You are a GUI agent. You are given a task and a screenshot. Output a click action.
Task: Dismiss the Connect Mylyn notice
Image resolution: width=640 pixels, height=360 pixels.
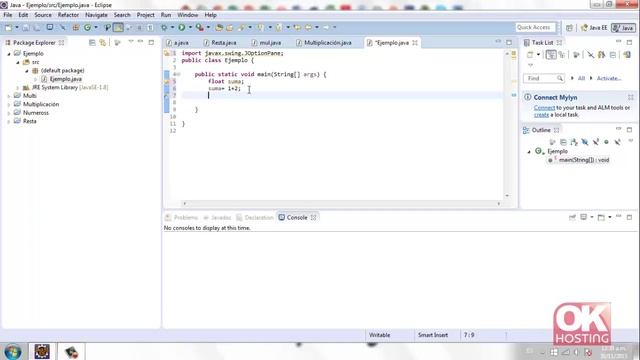tap(631, 97)
